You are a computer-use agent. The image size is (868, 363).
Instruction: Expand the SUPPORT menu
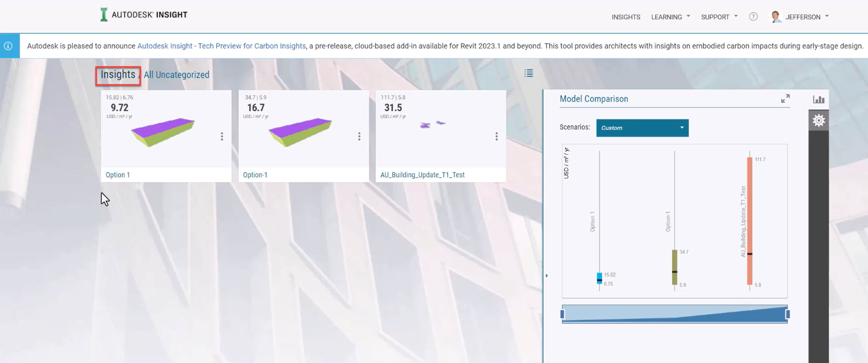click(x=719, y=17)
